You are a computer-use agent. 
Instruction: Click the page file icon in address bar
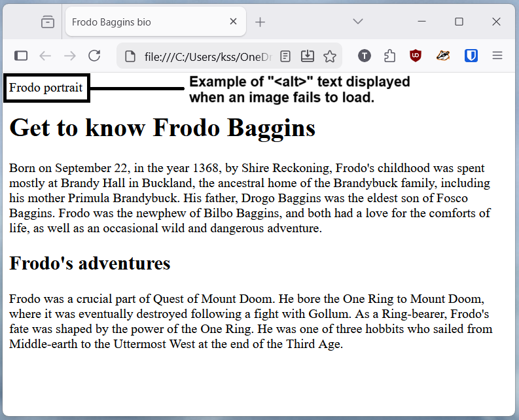point(130,56)
